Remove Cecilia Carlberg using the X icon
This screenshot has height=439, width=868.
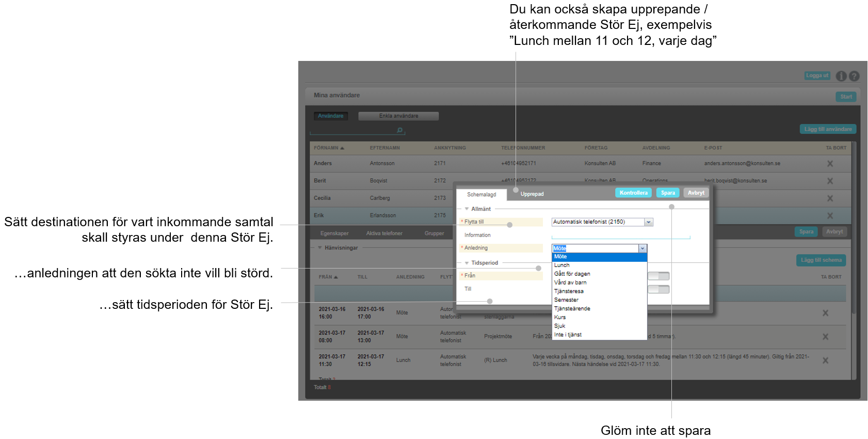point(830,198)
